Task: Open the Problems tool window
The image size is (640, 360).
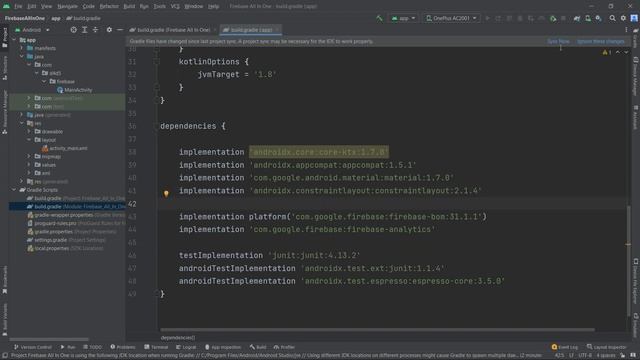Action: [123, 347]
